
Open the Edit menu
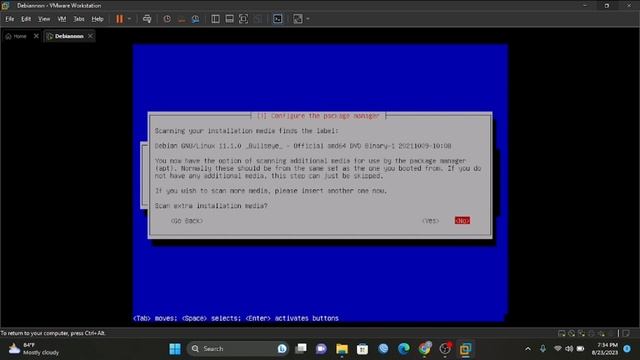pyautogui.click(x=26, y=19)
